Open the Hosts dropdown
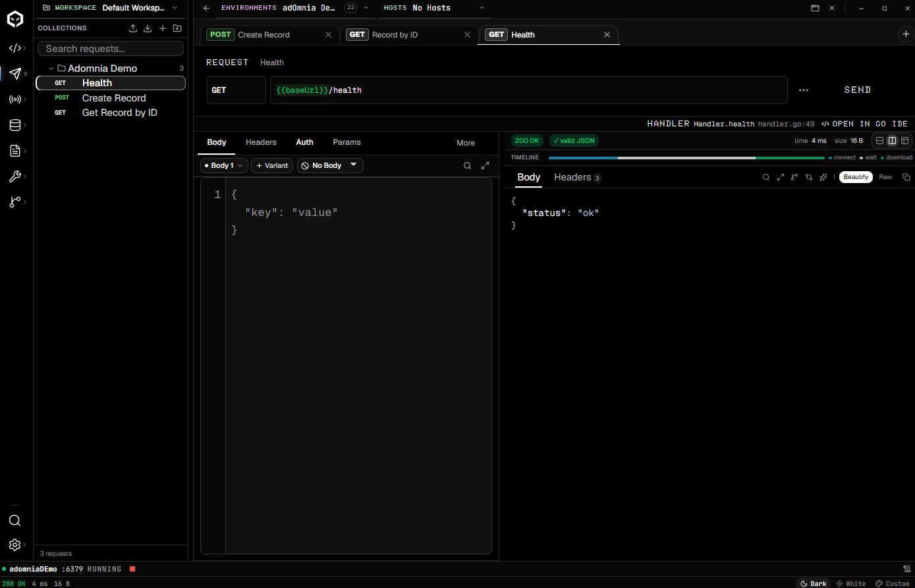 click(x=433, y=8)
